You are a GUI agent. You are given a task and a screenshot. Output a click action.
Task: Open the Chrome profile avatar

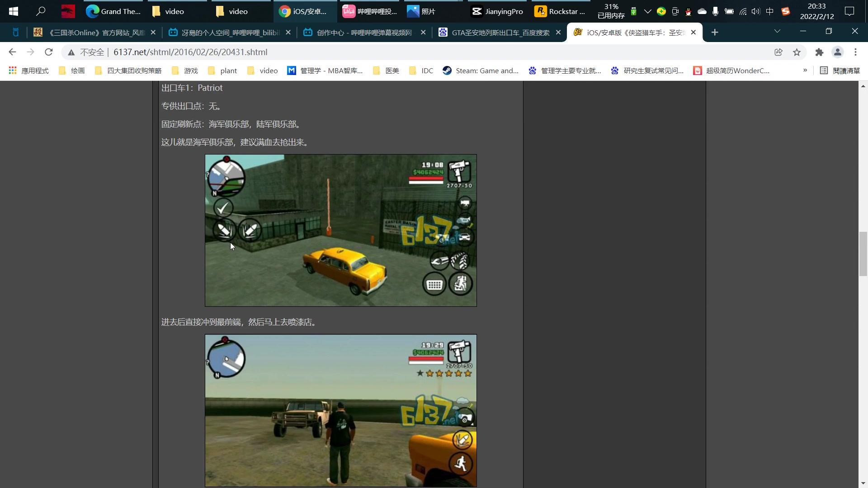coord(837,52)
